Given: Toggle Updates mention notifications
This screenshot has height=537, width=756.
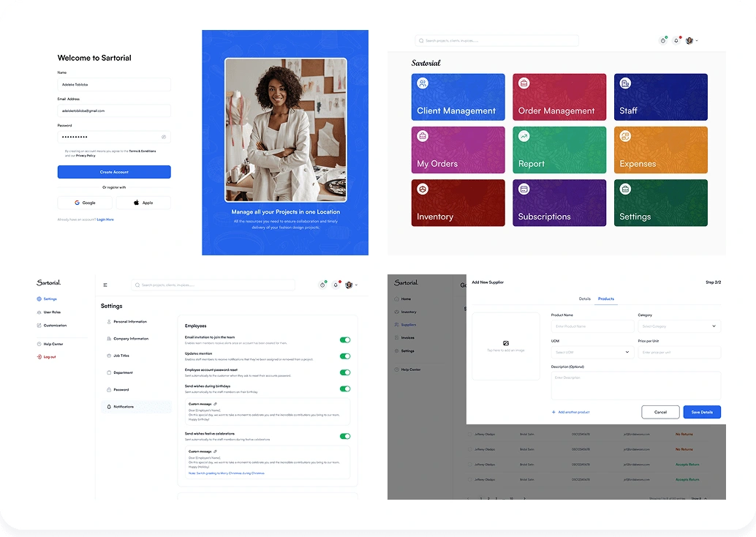Looking at the screenshot, I should tap(345, 356).
